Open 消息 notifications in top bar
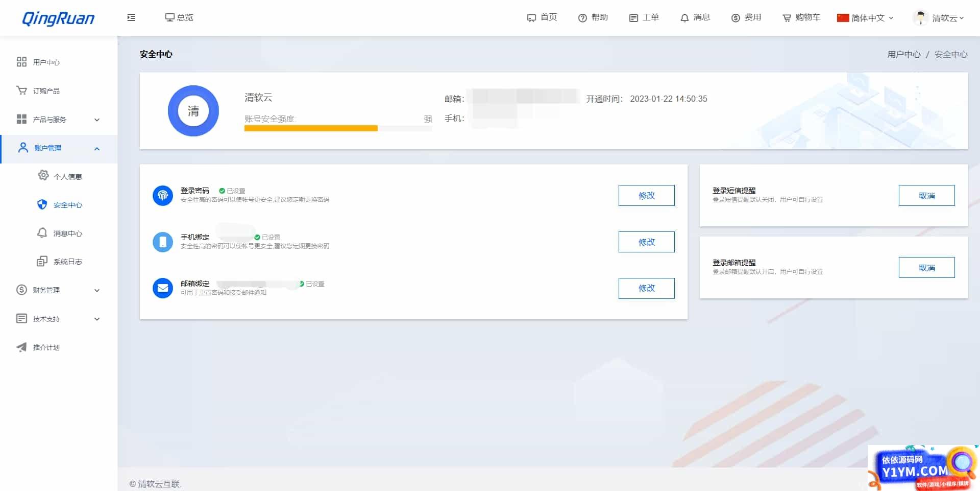This screenshot has width=980, height=491. [x=695, y=17]
